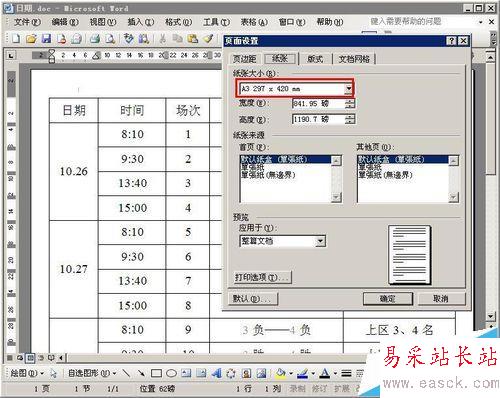Click the dialog help question-mark button

point(451,41)
